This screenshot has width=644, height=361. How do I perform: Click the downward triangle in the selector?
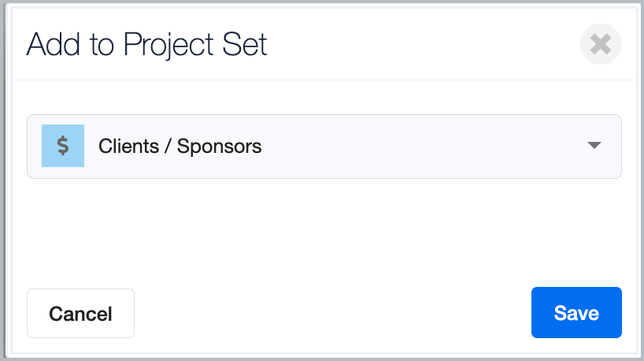[594, 145]
